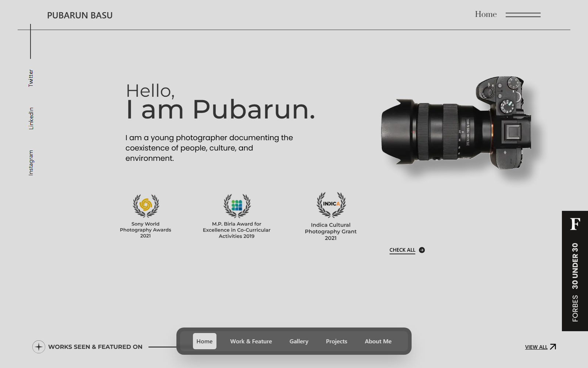Open the LinkedIn sidebar link
Screen dimensions: 588x368
(31, 118)
